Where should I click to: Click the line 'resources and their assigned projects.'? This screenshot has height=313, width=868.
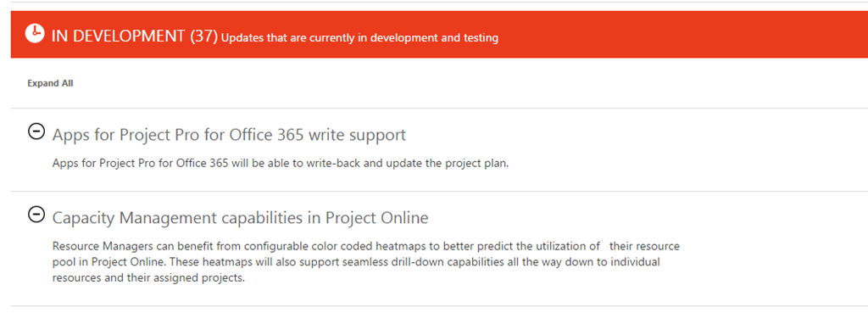(x=148, y=278)
